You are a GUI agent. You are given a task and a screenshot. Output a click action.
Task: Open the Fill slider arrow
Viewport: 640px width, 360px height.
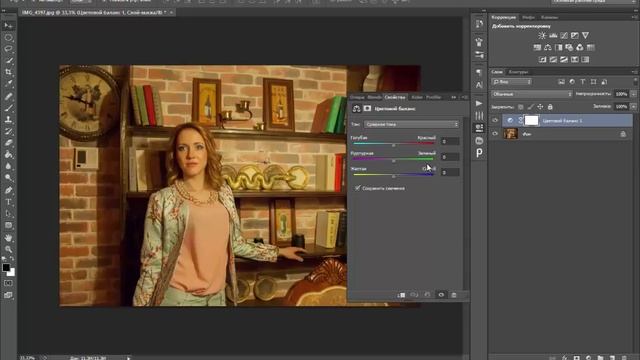click(x=633, y=107)
